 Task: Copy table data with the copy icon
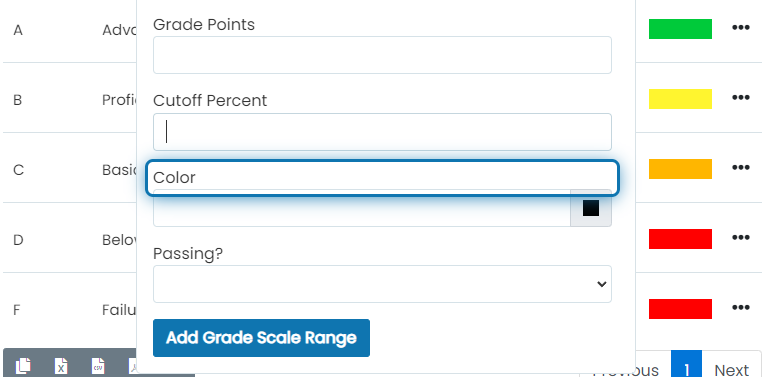point(23,366)
